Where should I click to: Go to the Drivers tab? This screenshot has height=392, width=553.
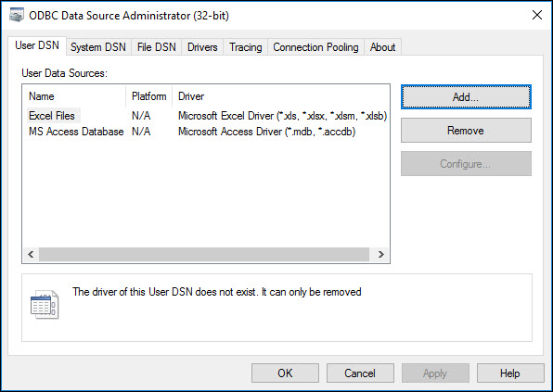click(202, 47)
